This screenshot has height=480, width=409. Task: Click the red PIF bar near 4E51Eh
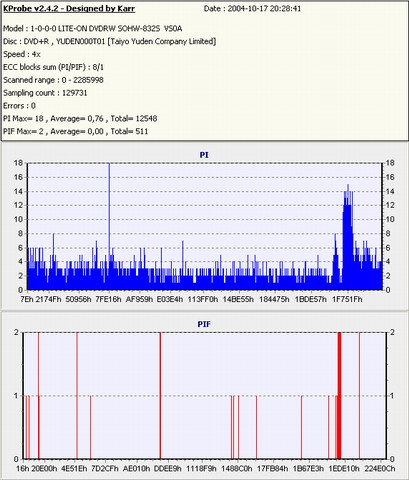coord(77,396)
